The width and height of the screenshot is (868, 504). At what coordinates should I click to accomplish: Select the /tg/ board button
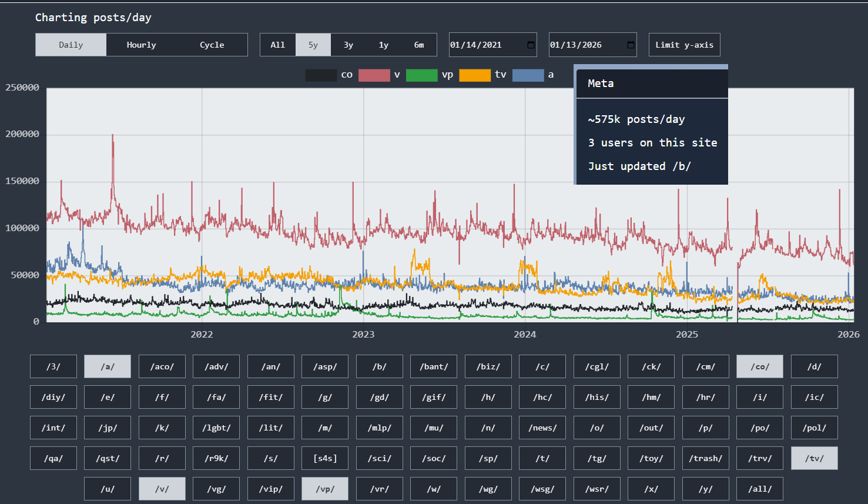(597, 458)
